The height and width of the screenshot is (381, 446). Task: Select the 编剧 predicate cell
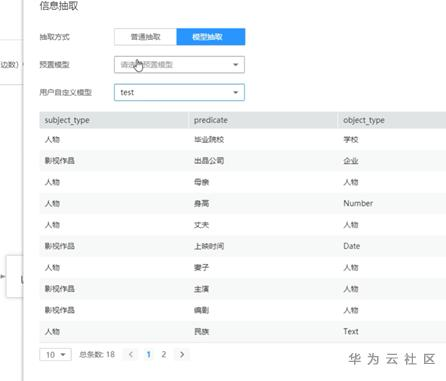[201, 310]
